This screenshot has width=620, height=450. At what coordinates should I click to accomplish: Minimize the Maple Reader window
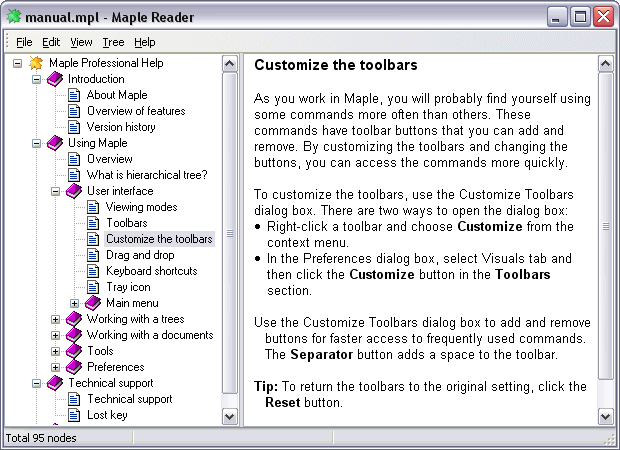click(x=557, y=17)
